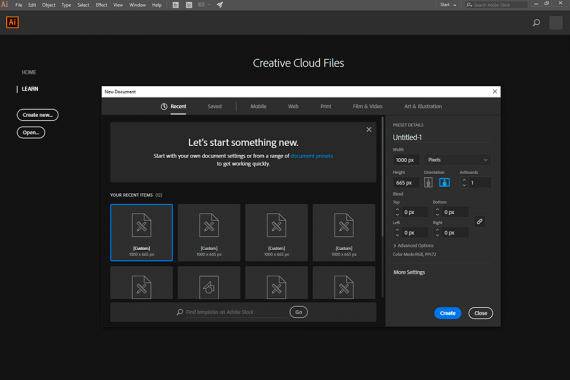Decrease the Left bleed with the down arrow
This screenshot has height=380, width=570.
[397, 235]
